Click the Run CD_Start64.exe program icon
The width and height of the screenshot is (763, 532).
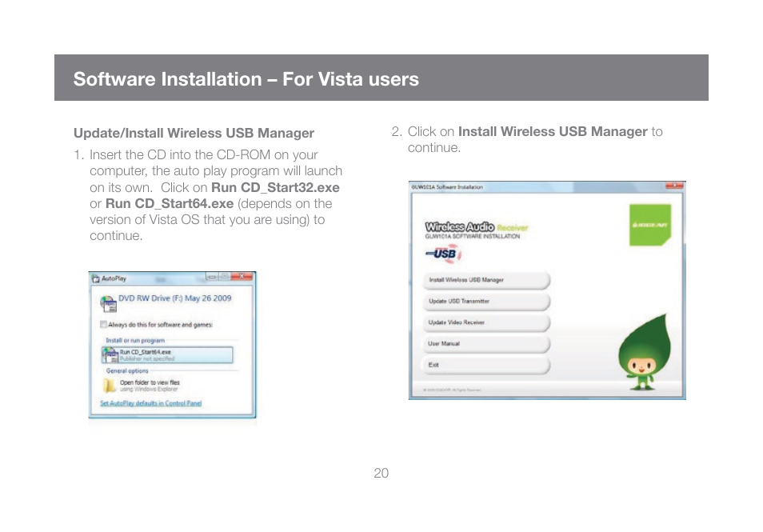tap(110, 355)
